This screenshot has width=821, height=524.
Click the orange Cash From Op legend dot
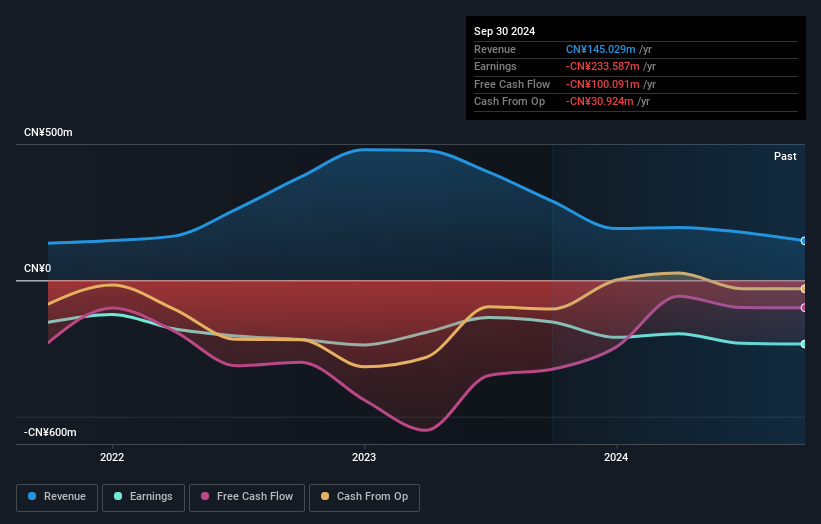325,496
